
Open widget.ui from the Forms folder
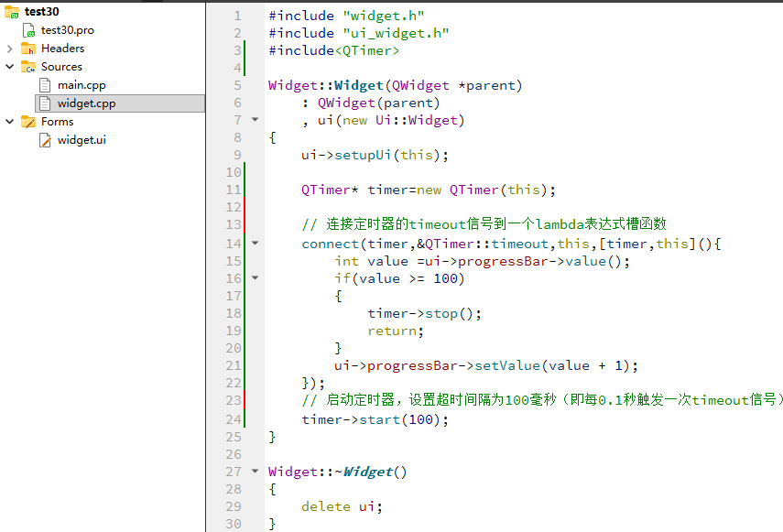(x=82, y=140)
